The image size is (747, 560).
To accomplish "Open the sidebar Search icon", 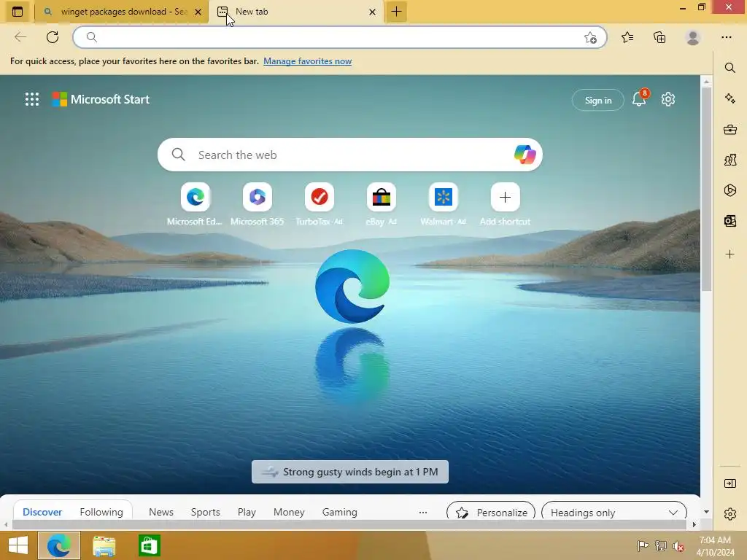I will pos(729,68).
